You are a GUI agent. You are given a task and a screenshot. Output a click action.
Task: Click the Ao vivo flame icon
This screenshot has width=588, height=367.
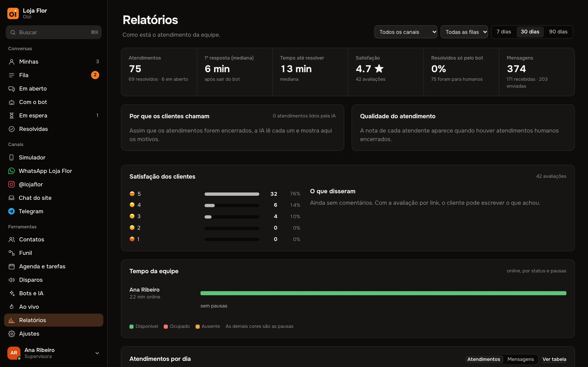(12, 307)
